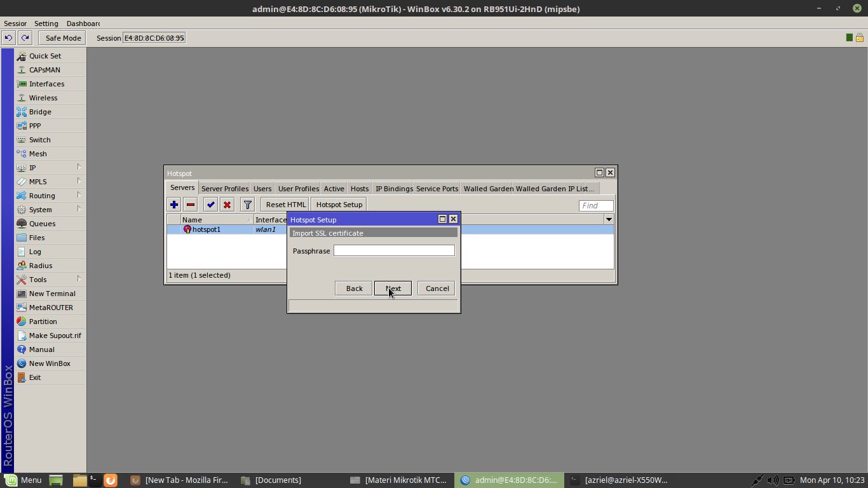The image size is (868, 488).
Task: Click Next in Hotspot Setup dialog
Action: pyautogui.click(x=393, y=288)
